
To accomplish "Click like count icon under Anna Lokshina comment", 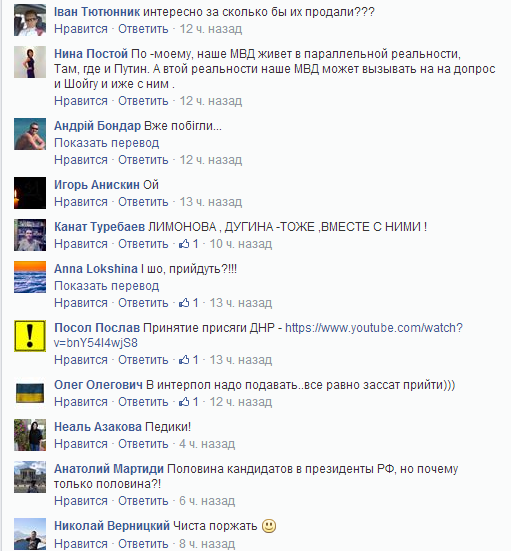I will pos(189,303).
